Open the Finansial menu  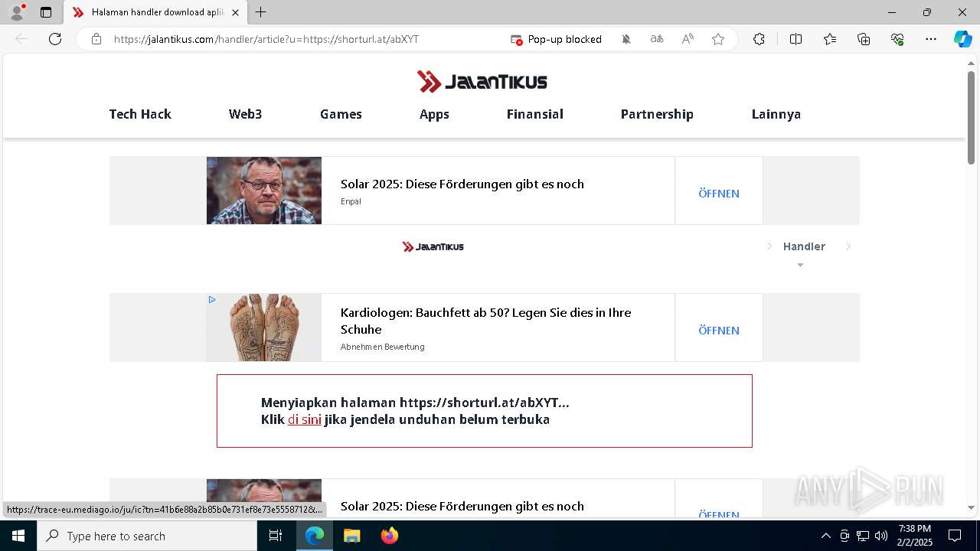coord(534,114)
